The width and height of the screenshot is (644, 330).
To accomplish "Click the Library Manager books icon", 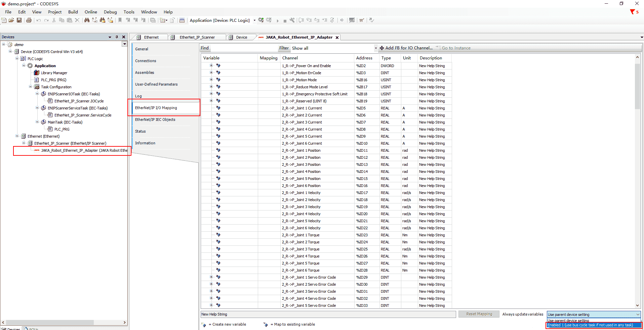I will (37, 73).
